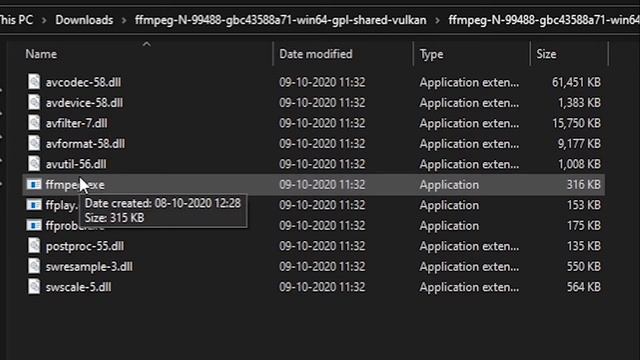Expand the chevron after This PC breadcrumb
Image resolution: width=640 pixels, height=360 pixels.
click(44, 20)
